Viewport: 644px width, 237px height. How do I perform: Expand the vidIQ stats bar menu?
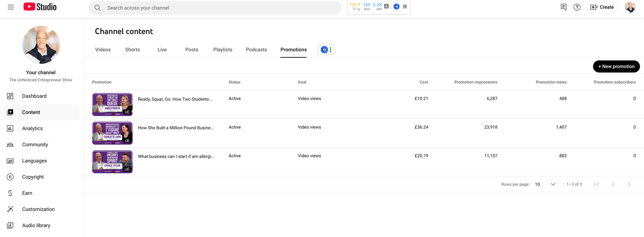coord(405,7)
